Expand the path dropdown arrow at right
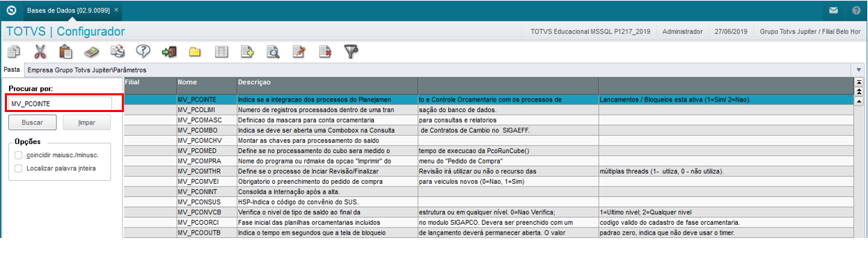 pyautogui.click(x=859, y=70)
